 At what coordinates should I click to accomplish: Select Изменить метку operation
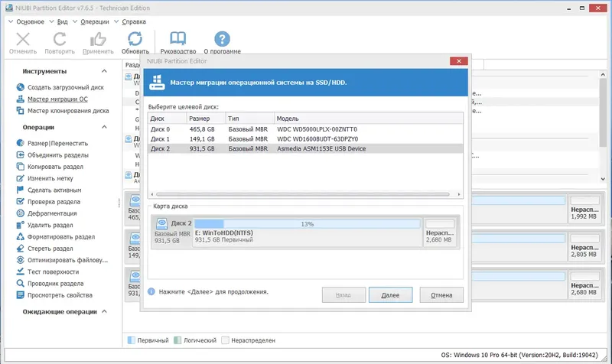(50, 178)
